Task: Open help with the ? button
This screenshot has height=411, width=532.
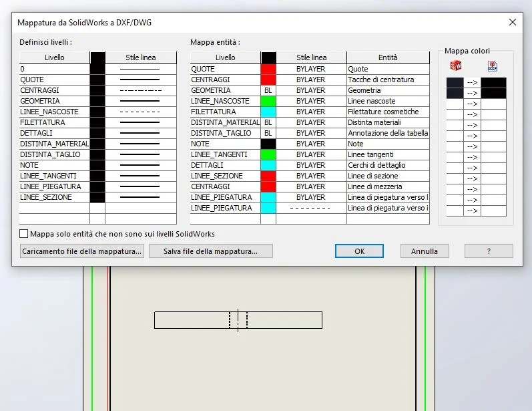Action: click(x=489, y=251)
